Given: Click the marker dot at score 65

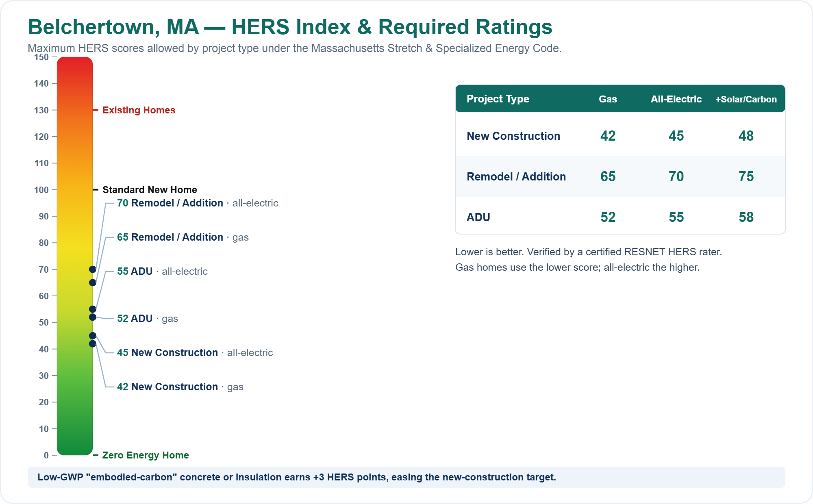Looking at the screenshot, I should (93, 283).
